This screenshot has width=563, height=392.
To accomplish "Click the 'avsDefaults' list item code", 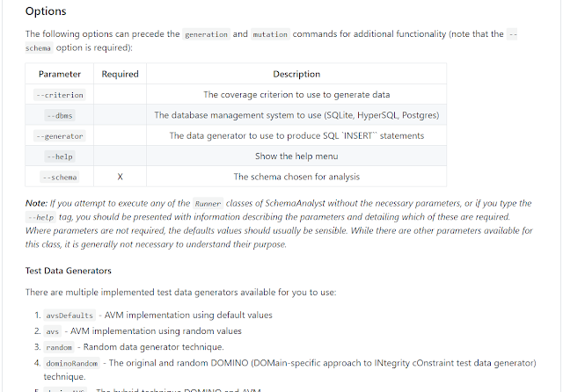I will (x=69, y=316).
